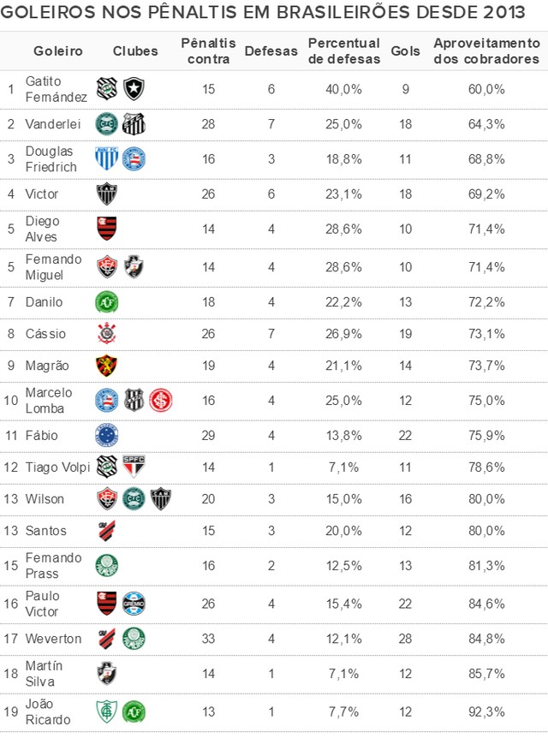Click the Internacional crest in Marcelo Lomba's row

(x=161, y=400)
